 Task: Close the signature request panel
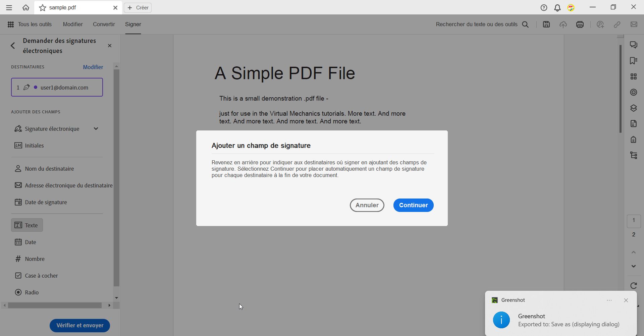[x=110, y=46]
